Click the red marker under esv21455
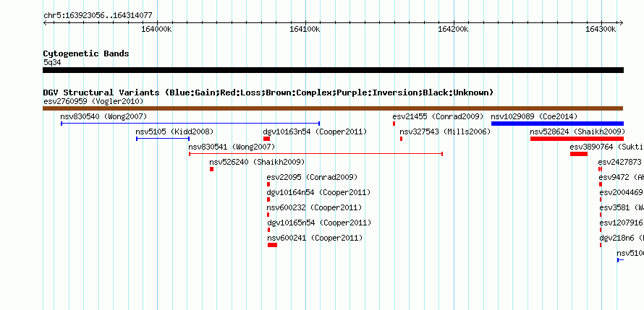The height and width of the screenshot is (310, 644). (394, 124)
